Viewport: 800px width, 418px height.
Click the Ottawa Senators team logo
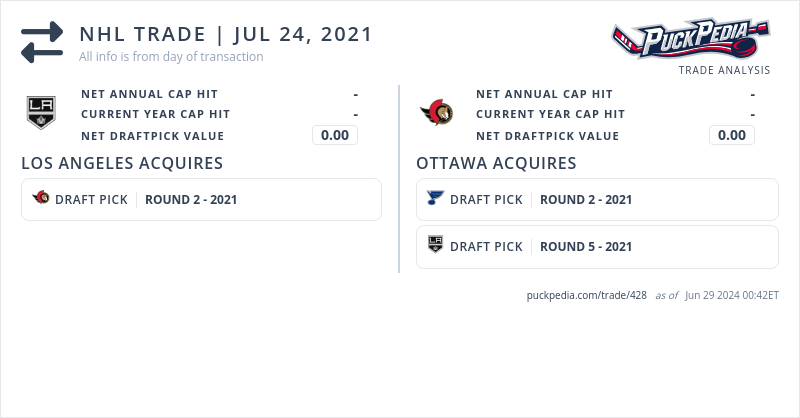(x=436, y=112)
